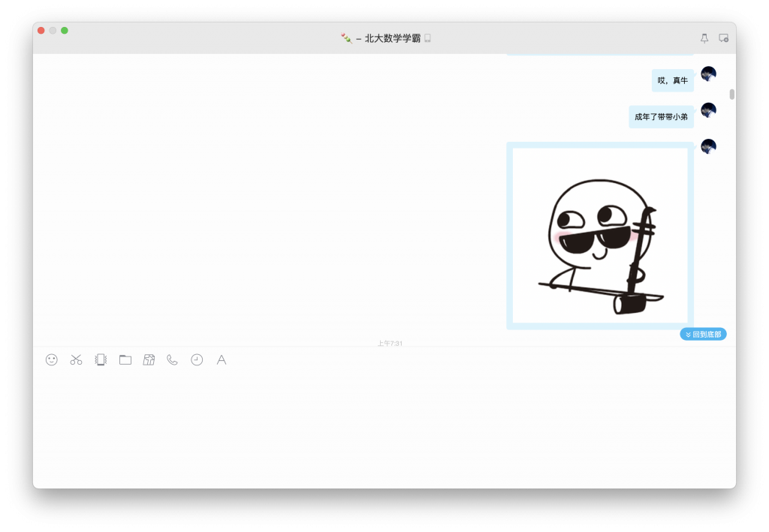Open the send file folder icon
This screenshot has height=532, width=769.
pos(125,360)
